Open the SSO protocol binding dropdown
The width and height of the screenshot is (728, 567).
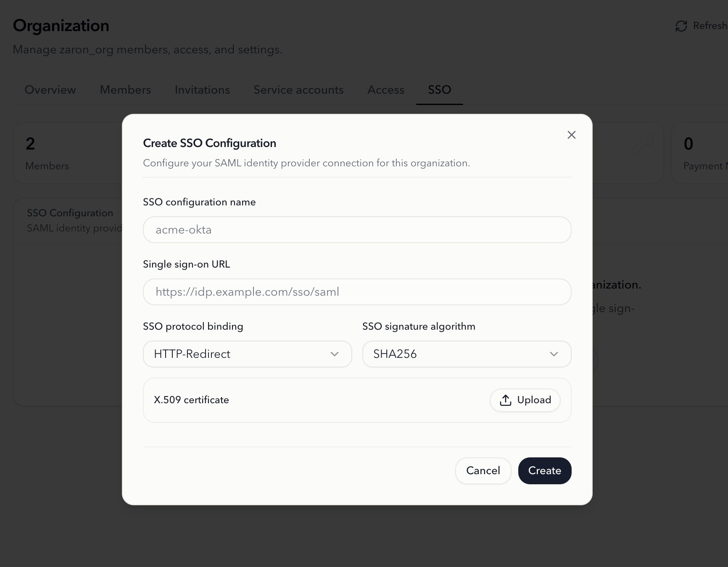247,354
